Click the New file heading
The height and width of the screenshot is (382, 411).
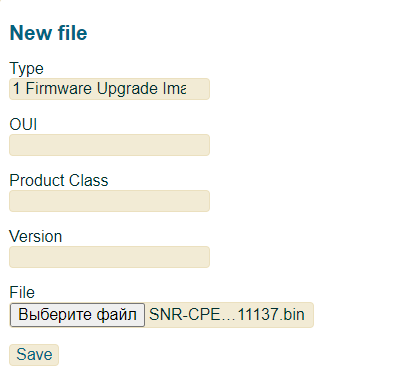pyautogui.click(x=49, y=33)
